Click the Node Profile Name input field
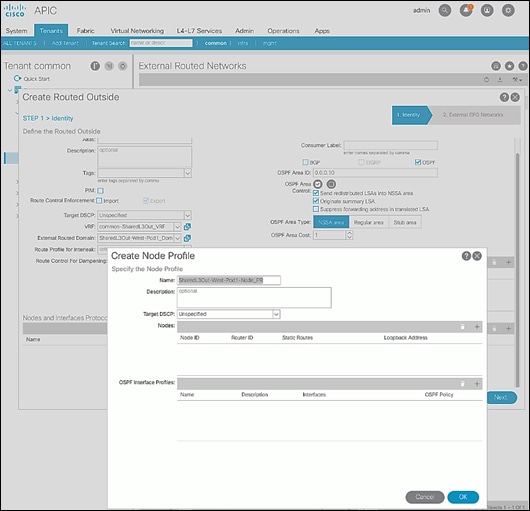This screenshot has height=511, width=530. (x=229, y=280)
